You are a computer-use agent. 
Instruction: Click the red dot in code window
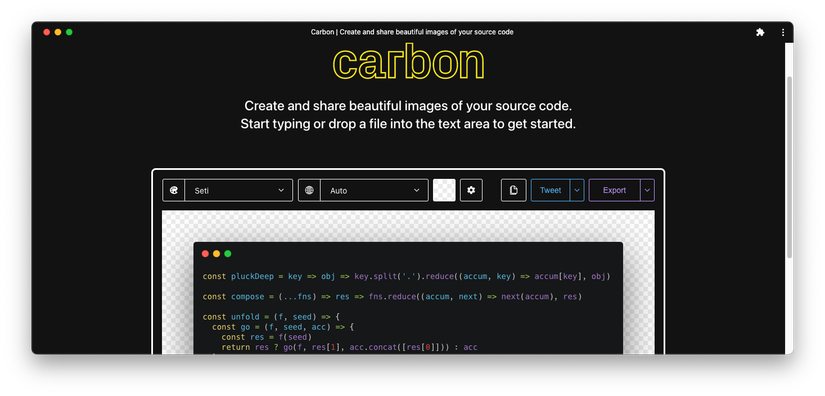tap(205, 253)
